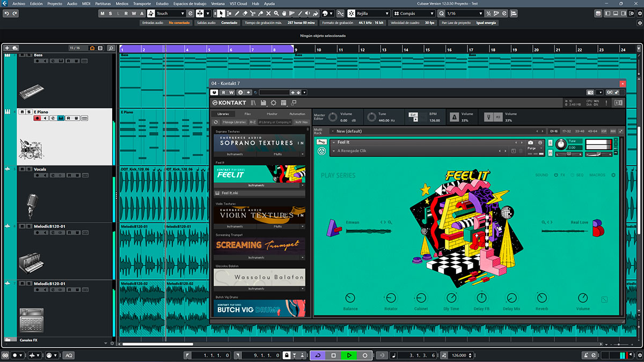Expand Soprano Textures library arrow
644x362 pixels.
302,154
